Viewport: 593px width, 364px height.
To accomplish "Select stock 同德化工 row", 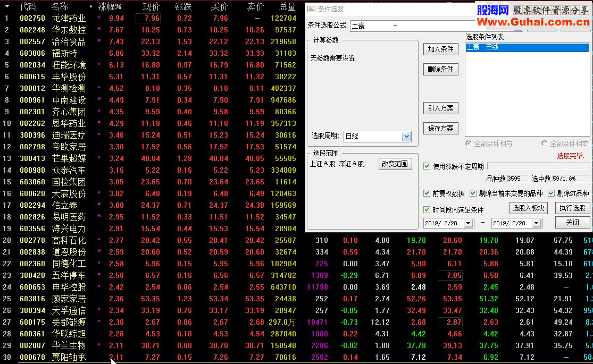I will 297,264.
